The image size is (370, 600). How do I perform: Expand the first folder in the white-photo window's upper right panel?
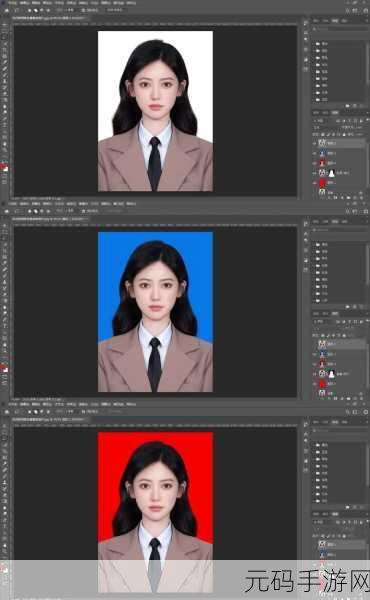click(318, 44)
